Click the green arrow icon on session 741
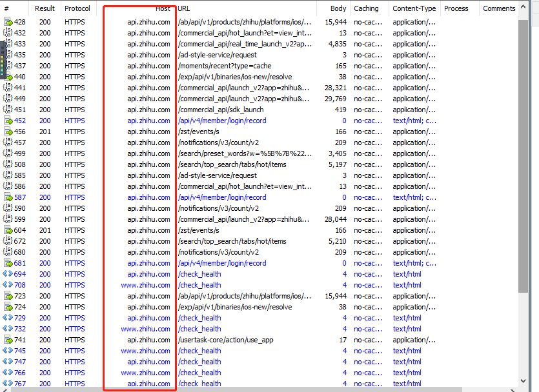Image resolution: width=539 pixels, height=392 pixels. tap(8, 340)
